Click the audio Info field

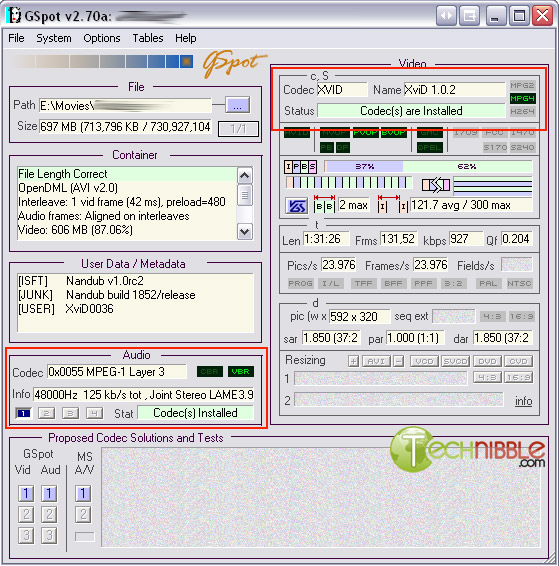[x=144, y=395]
